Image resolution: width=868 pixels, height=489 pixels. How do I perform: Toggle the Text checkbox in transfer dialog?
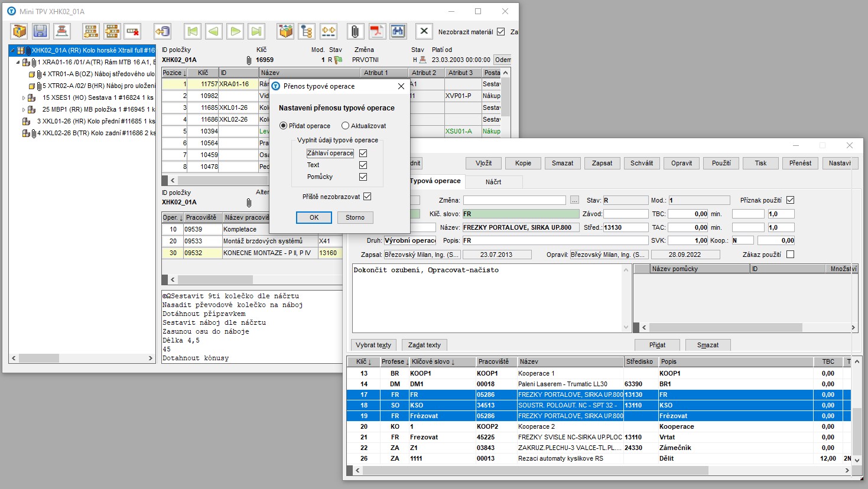click(363, 165)
